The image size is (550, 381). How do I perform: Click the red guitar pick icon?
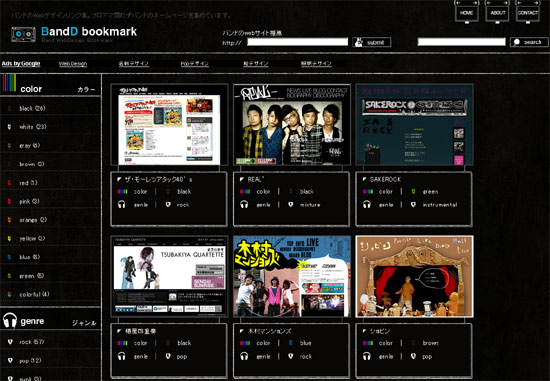[9, 183]
